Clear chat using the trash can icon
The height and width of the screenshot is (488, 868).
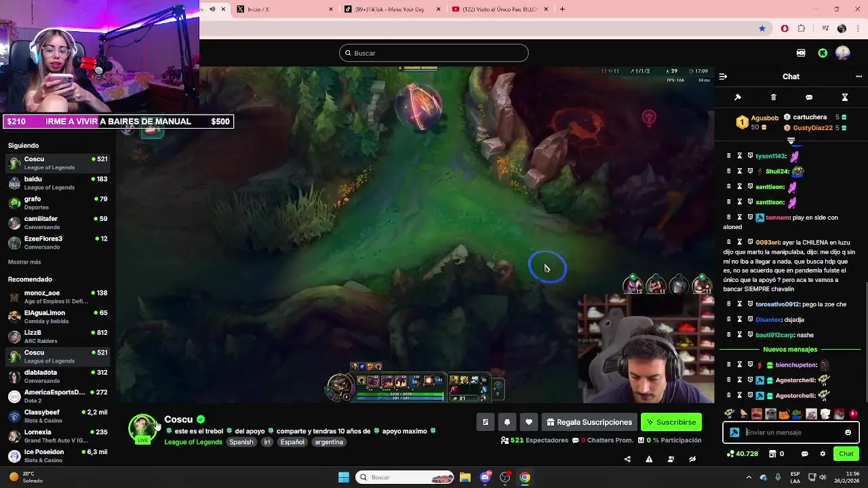[x=773, y=98]
